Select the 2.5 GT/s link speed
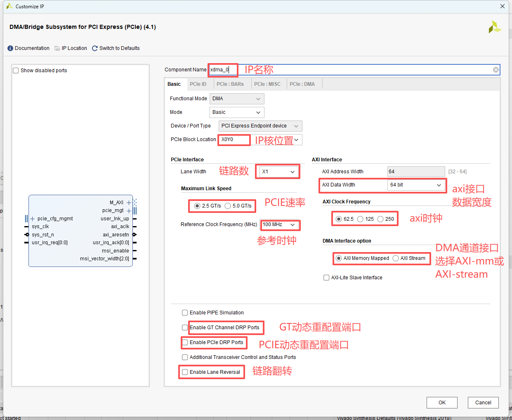 click(x=197, y=206)
